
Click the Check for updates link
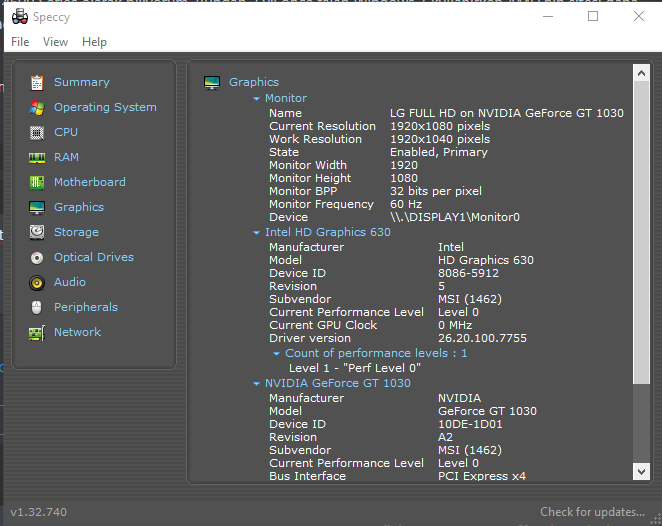[x=592, y=512]
